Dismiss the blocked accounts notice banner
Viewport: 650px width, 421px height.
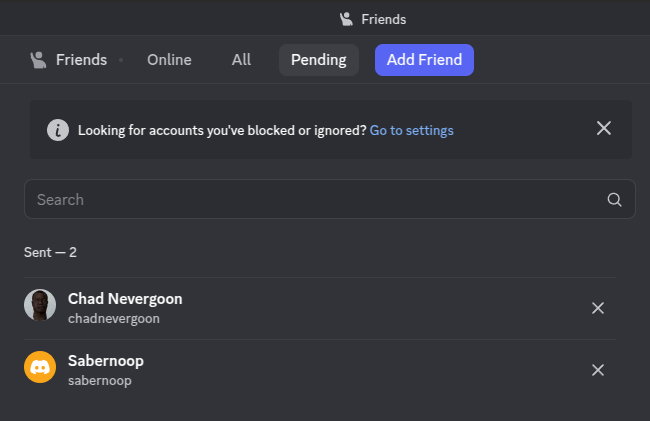point(604,128)
